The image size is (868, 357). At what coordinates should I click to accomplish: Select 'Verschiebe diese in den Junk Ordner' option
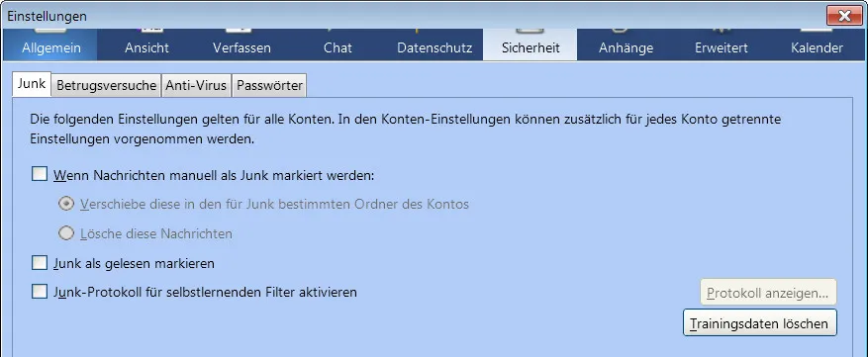coord(66,205)
